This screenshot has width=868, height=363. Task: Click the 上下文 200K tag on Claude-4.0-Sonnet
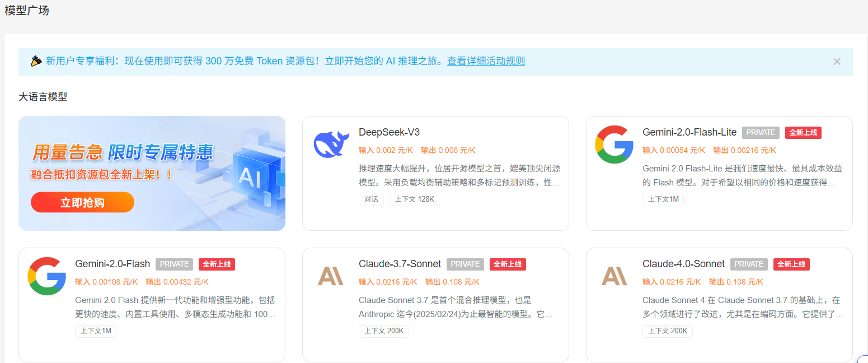(668, 331)
